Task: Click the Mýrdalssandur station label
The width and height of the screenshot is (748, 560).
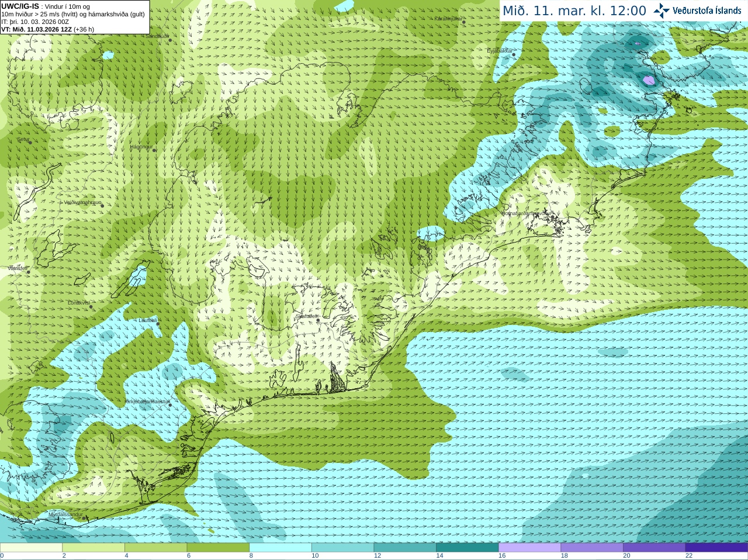Action: tap(65, 515)
